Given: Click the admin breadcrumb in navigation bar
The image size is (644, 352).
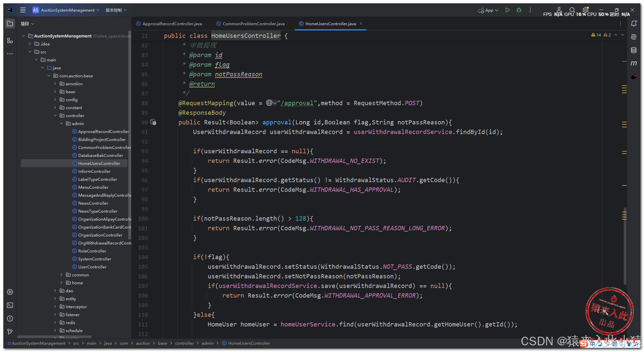Looking at the screenshot, I should pos(207,343).
